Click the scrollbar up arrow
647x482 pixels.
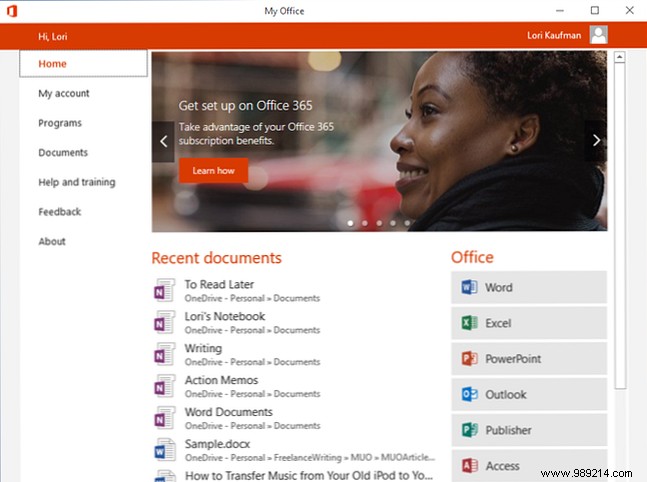pyautogui.click(x=619, y=57)
